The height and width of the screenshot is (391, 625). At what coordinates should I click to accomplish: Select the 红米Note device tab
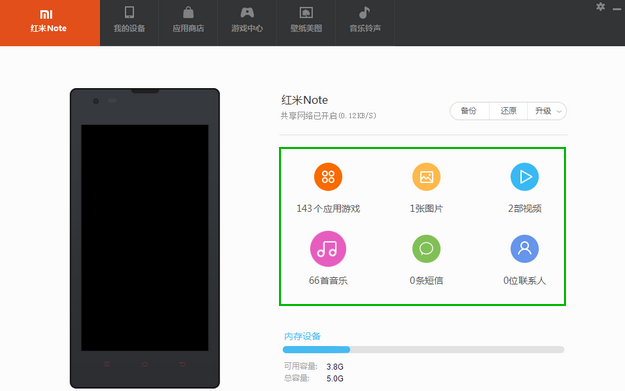coord(50,23)
